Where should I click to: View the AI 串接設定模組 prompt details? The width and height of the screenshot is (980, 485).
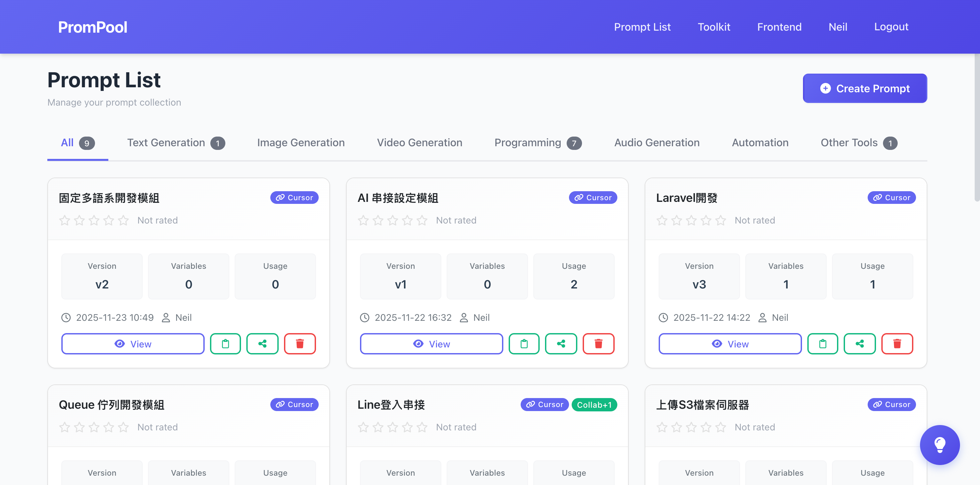[x=431, y=344]
